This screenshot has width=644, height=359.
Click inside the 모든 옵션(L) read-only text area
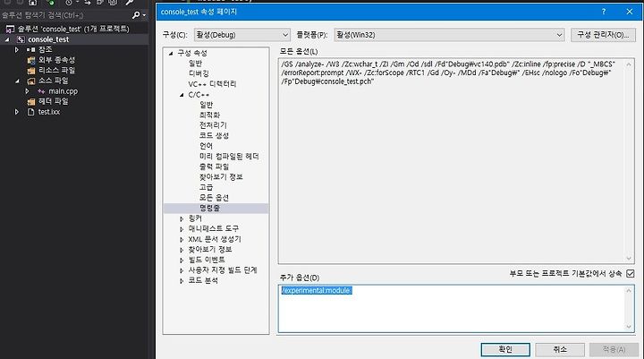click(452, 161)
